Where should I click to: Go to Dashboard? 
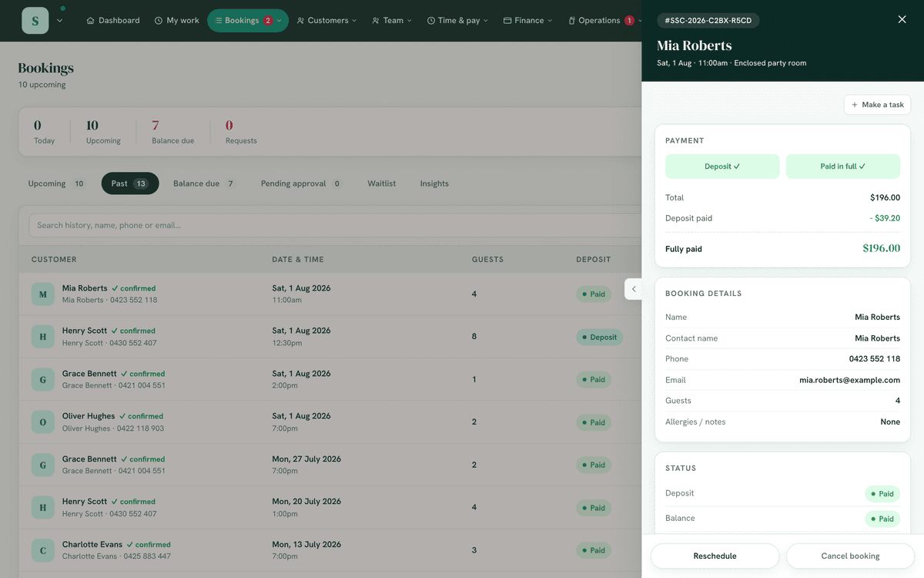click(x=113, y=21)
